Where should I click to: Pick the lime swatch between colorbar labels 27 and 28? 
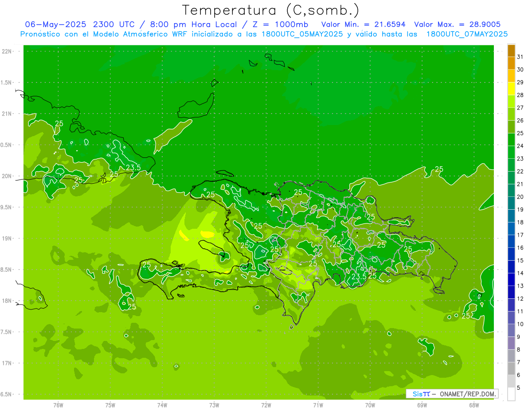point(511,102)
